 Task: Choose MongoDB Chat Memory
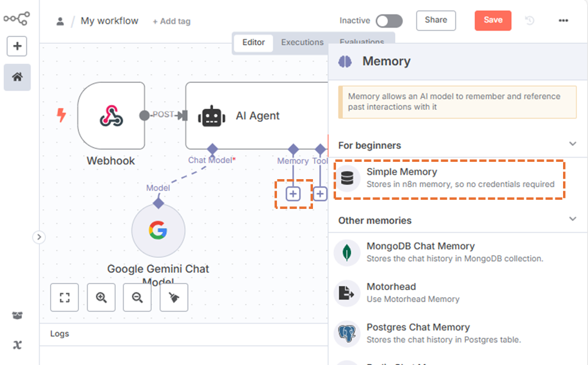tap(458, 252)
